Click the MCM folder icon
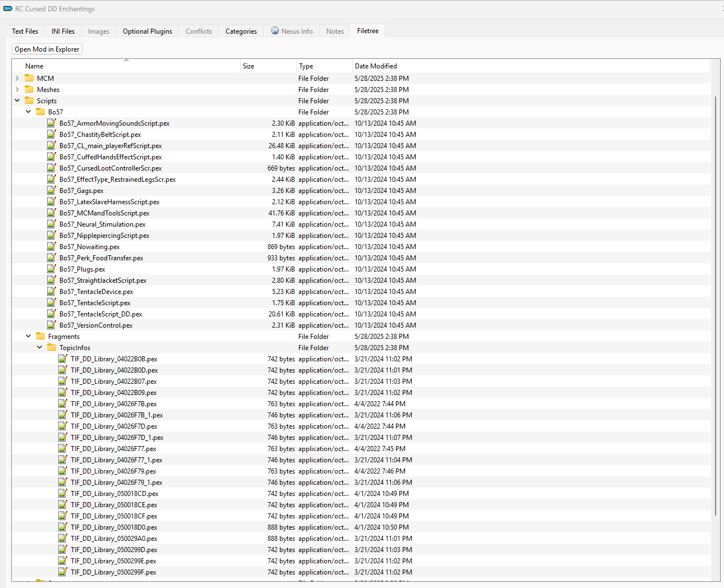The width and height of the screenshot is (724, 588). tap(29, 79)
